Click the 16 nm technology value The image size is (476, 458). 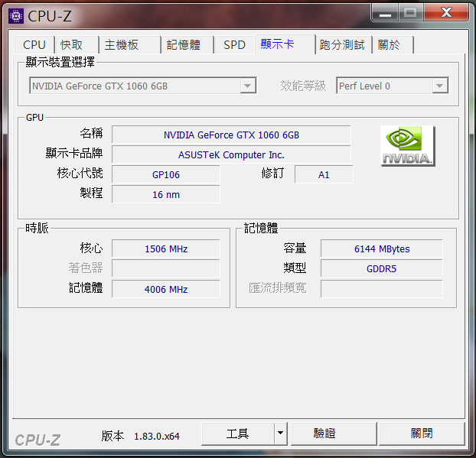(166, 194)
